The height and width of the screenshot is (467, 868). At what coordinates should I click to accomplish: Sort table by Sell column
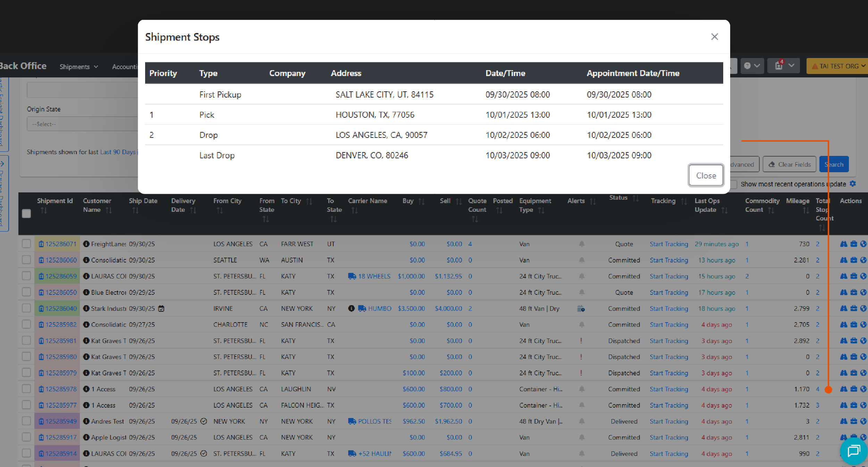pos(458,201)
